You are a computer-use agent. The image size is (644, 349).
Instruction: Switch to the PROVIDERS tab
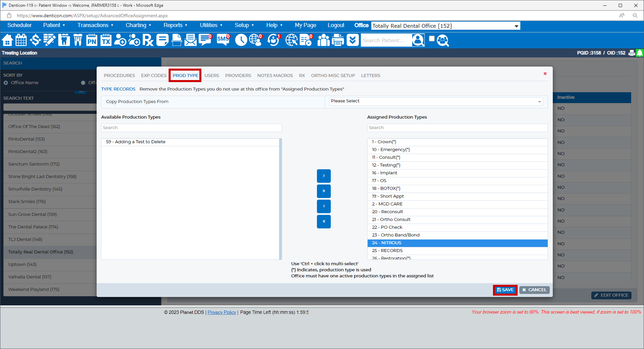238,76
